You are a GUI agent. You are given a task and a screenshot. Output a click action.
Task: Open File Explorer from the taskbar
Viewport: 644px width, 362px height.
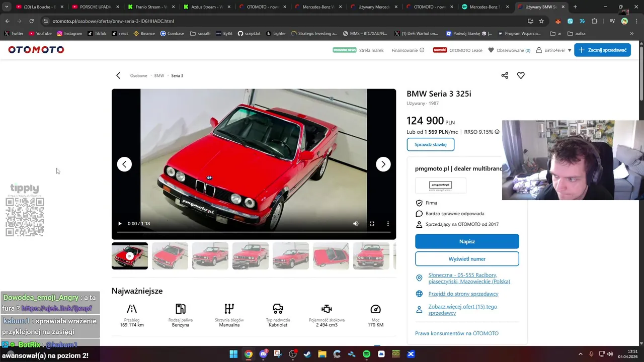click(322, 354)
